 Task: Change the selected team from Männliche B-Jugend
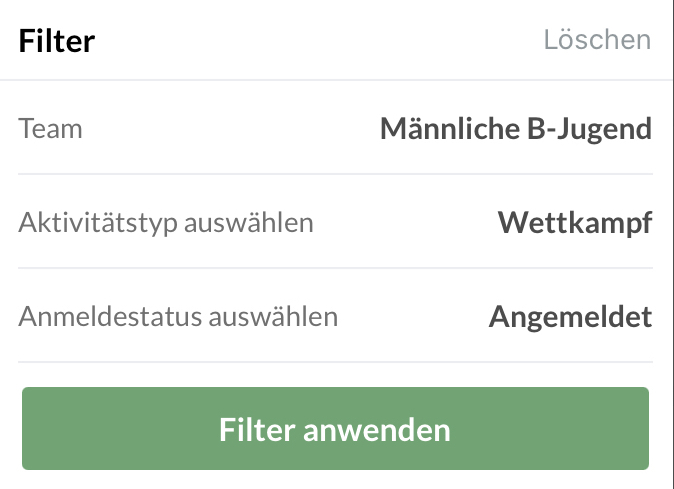click(x=515, y=128)
